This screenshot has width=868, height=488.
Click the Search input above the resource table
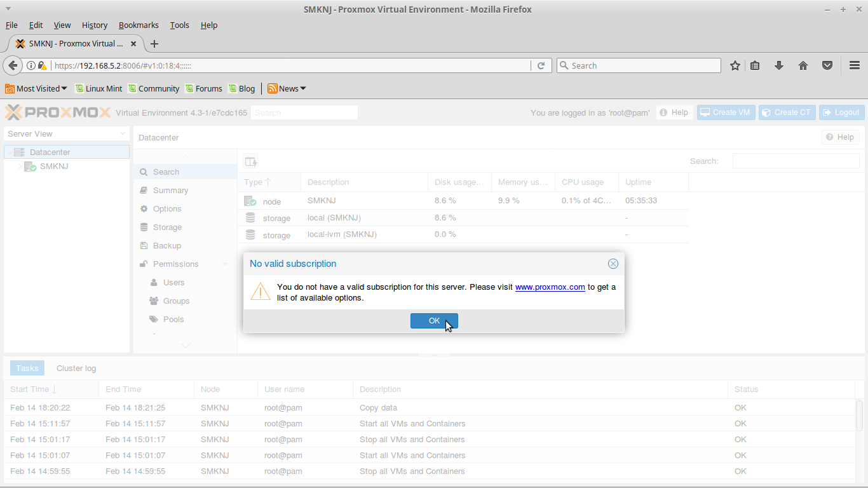click(x=796, y=161)
